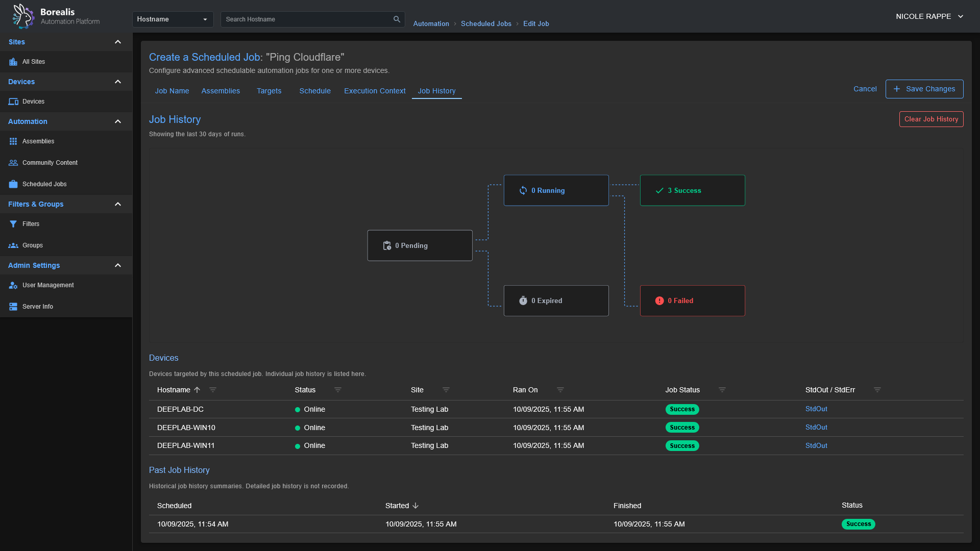Open Server Info in sidebar
The width and height of the screenshot is (980, 551).
[x=37, y=307]
